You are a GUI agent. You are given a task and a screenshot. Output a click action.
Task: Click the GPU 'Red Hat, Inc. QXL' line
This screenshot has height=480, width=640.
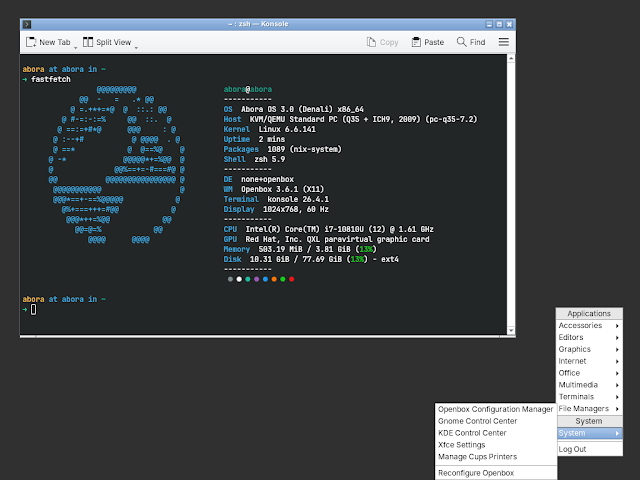[326, 239]
